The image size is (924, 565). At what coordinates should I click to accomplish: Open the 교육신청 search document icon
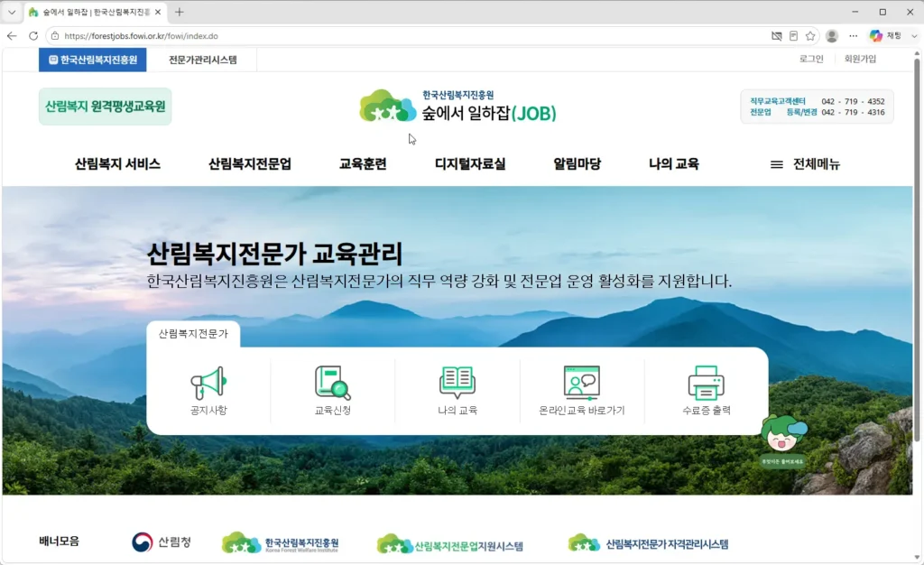tap(333, 390)
